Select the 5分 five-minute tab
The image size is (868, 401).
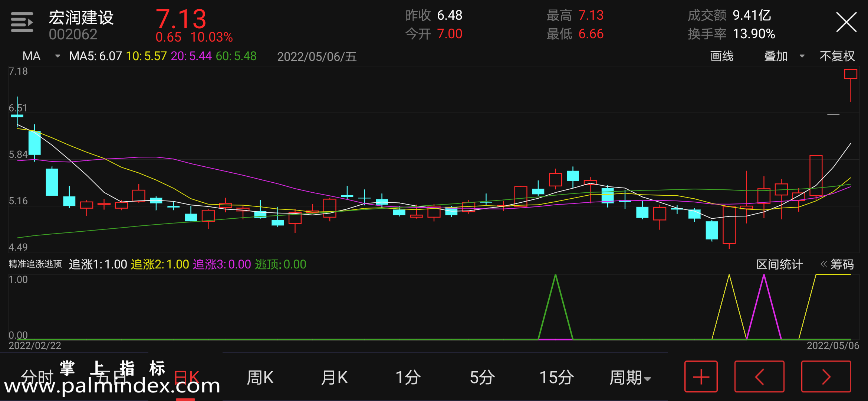482,378
